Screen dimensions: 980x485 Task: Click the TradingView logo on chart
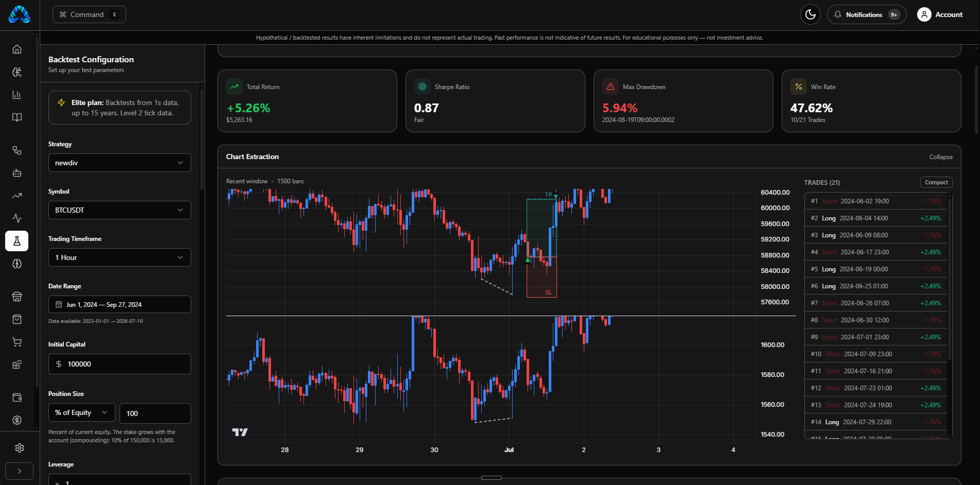[240, 432]
